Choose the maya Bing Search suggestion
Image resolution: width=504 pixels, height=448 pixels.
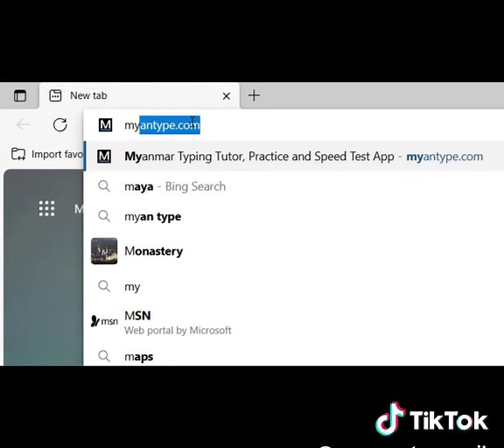(293, 186)
